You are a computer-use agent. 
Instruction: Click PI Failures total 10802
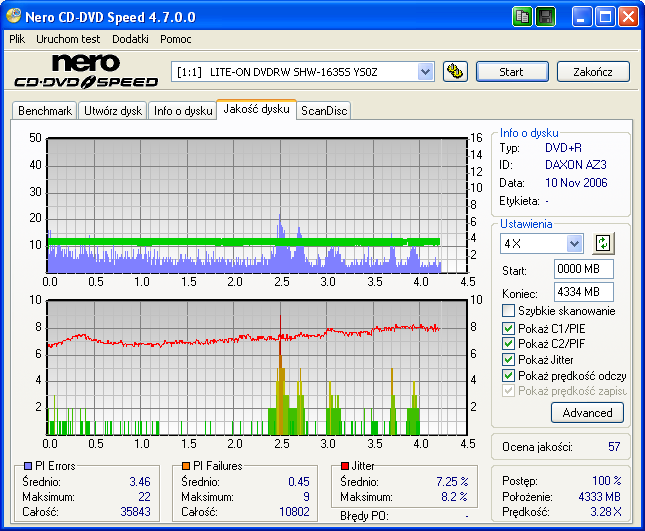point(294,512)
